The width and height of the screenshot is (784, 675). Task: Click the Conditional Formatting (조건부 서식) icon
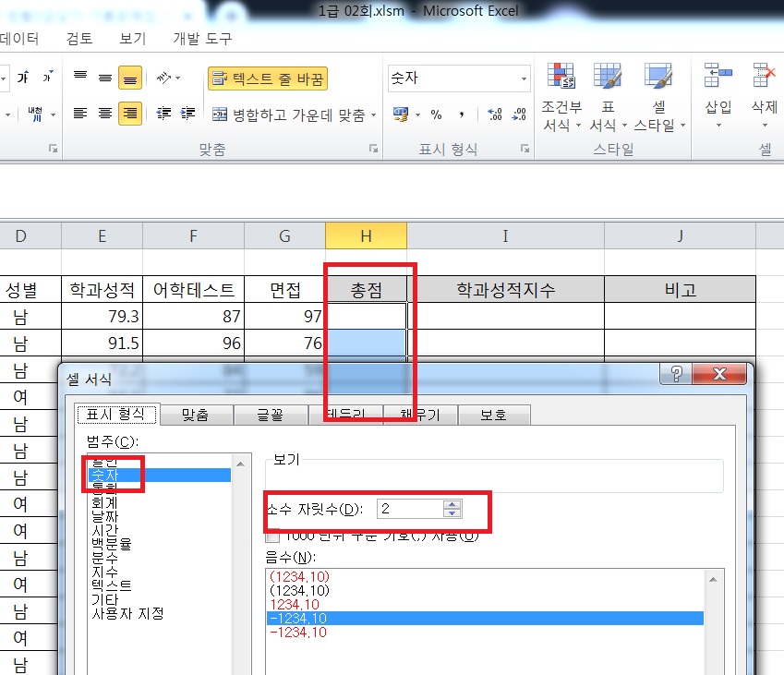(x=561, y=78)
